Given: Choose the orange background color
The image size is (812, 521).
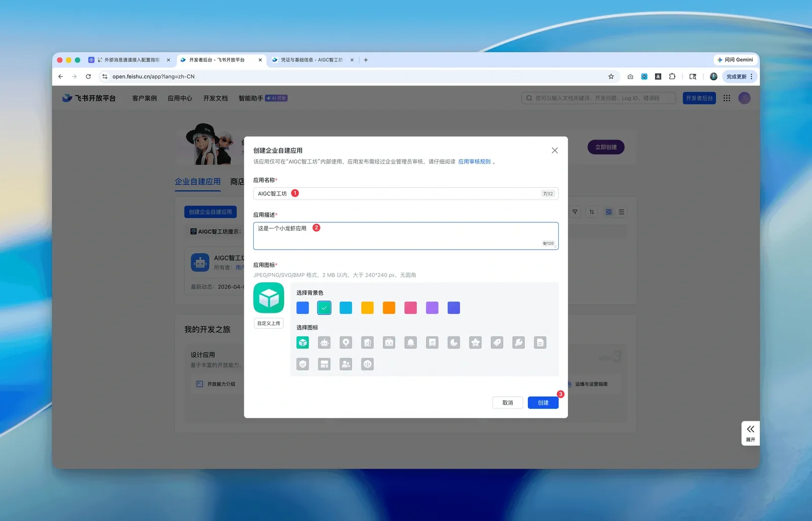Looking at the screenshot, I should click(389, 308).
